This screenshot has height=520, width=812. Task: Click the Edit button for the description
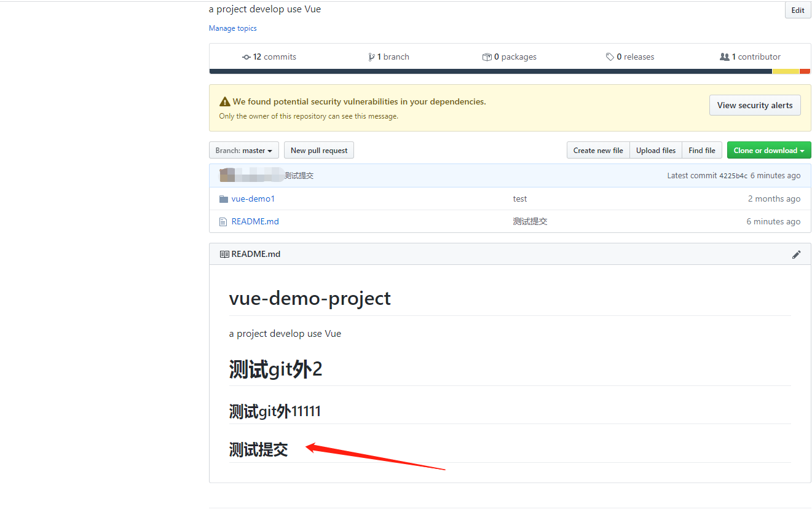pyautogui.click(x=797, y=10)
